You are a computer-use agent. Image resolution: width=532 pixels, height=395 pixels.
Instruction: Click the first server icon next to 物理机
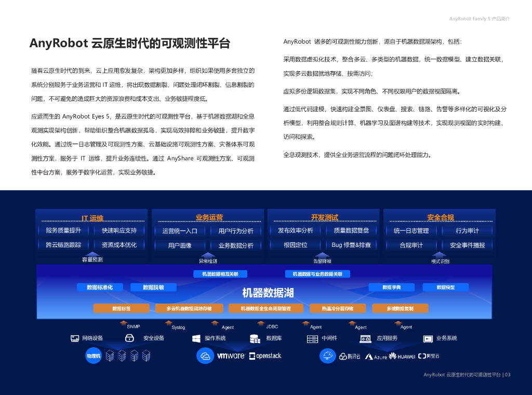pyautogui.click(x=110, y=355)
